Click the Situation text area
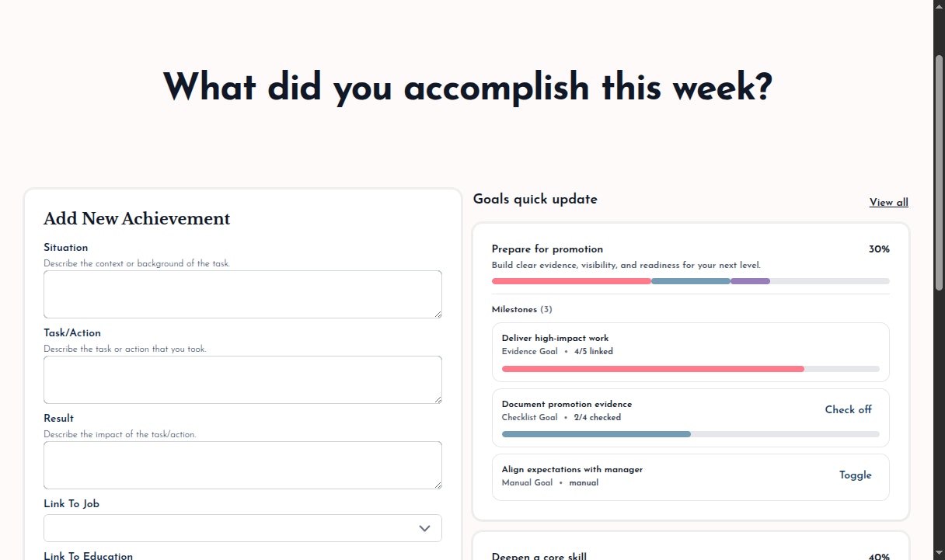The image size is (945, 560). pyautogui.click(x=242, y=294)
